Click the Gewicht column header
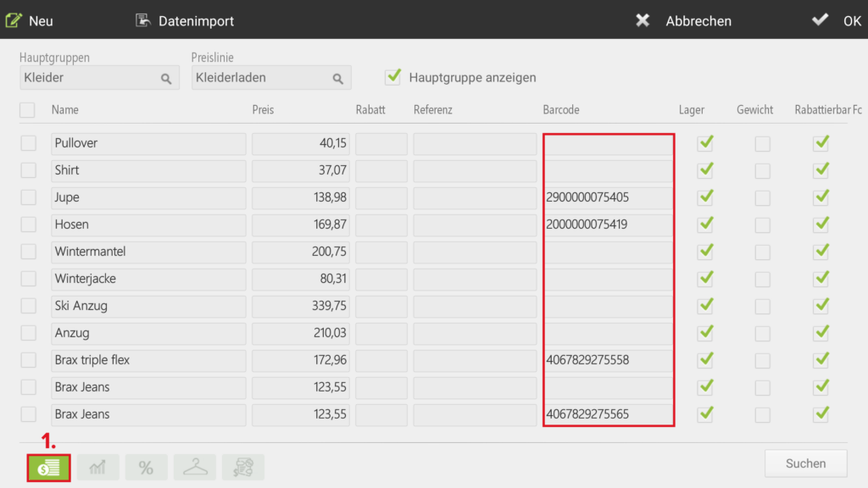 pos(754,109)
